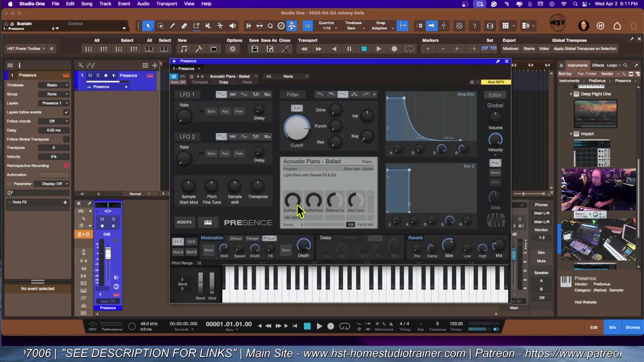
Task: Toggle LFO 1 Sync button
Action: coord(212,111)
